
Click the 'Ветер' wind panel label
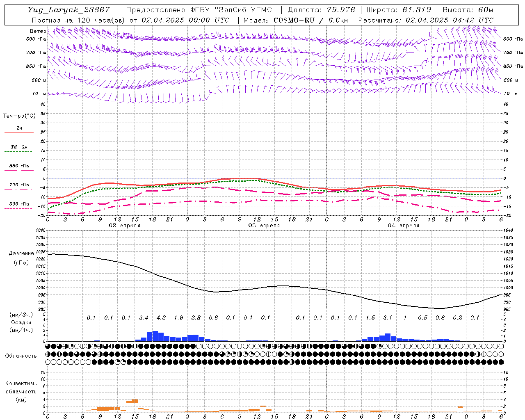(38, 31)
